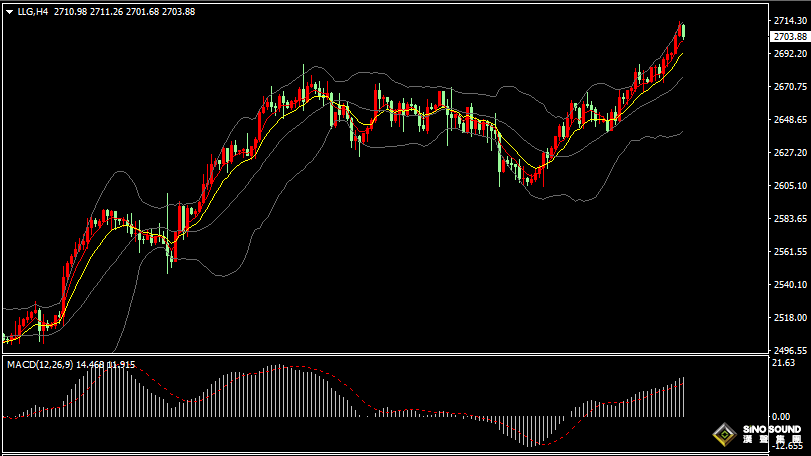Viewport: 811px width, 456px height.
Task: Click the current price tag 2703.88
Action: tap(790, 37)
